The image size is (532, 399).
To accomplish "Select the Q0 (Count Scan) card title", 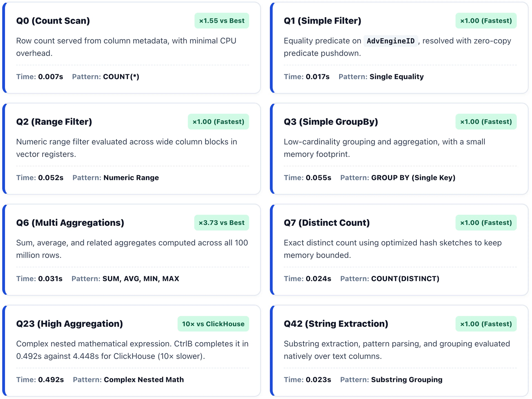I will tap(53, 21).
